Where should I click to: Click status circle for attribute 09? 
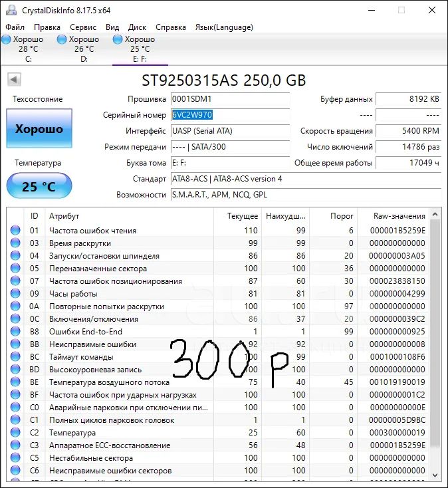(15, 293)
